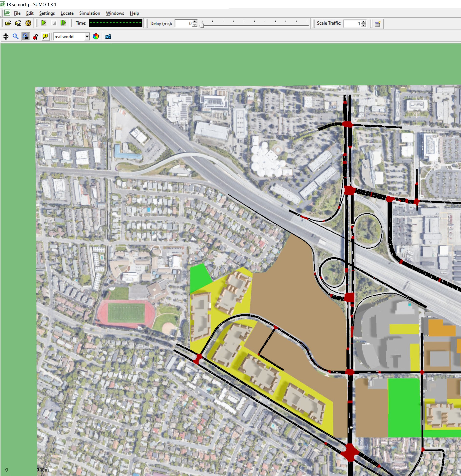Viewport: 461px width, 476px height.
Task: Open view settings via color wheel
Action: point(96,37)
